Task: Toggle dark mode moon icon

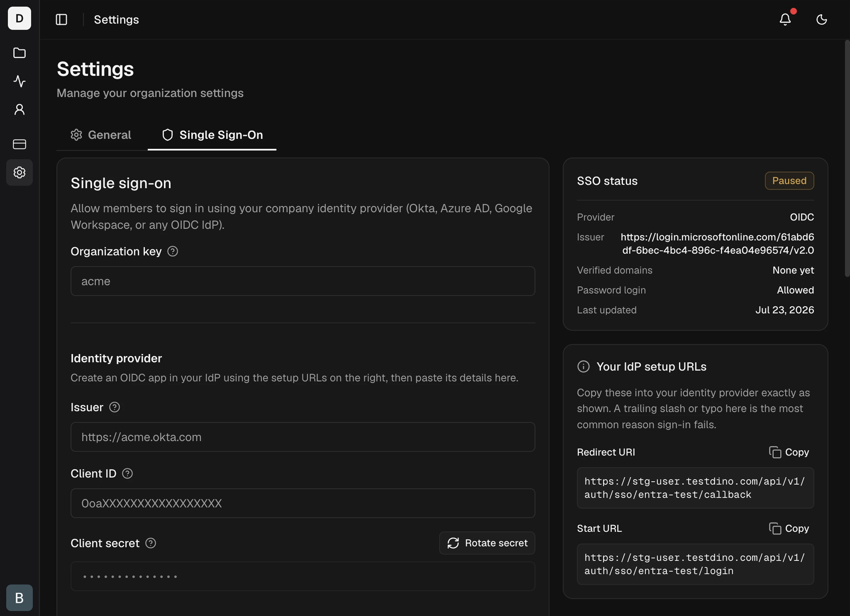Action: [x=822, y=19]
